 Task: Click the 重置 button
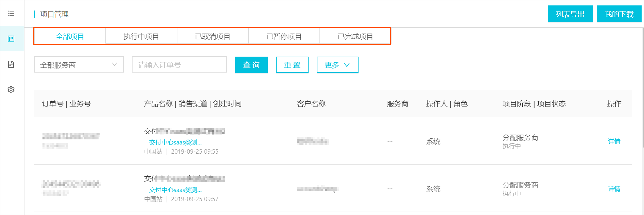(292, 65)
